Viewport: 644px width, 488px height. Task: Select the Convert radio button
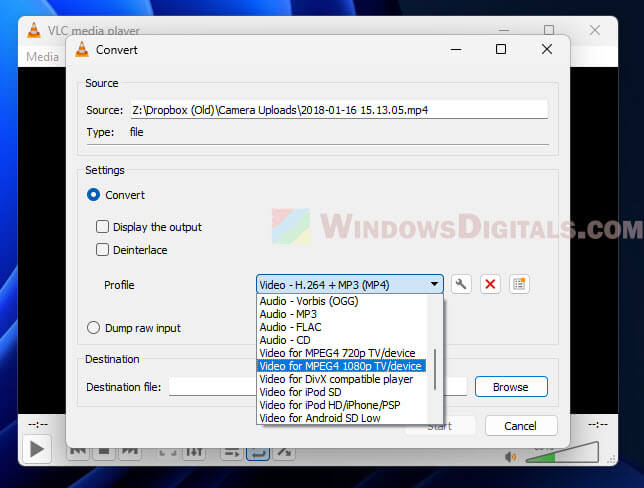93,195
